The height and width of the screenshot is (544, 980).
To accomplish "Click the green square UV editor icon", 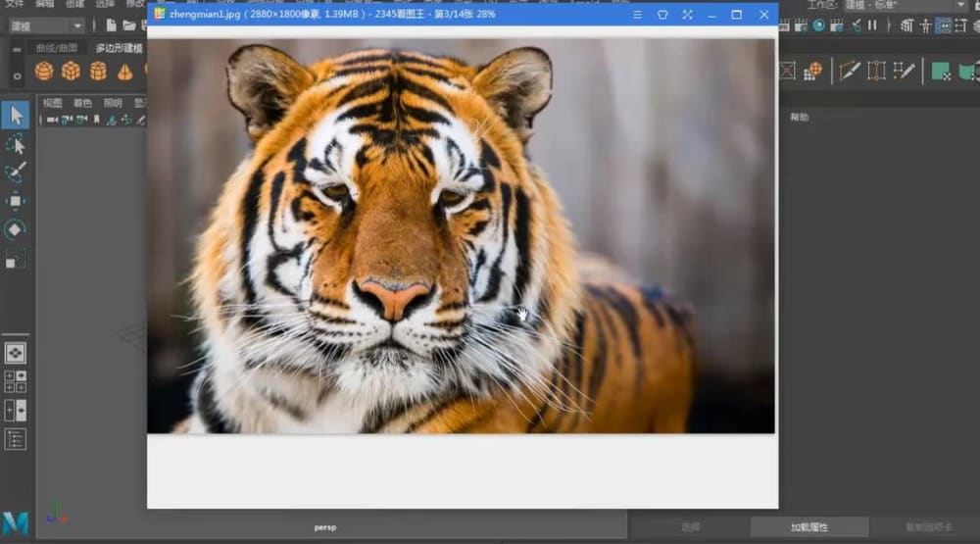I will tap(941, 72).
